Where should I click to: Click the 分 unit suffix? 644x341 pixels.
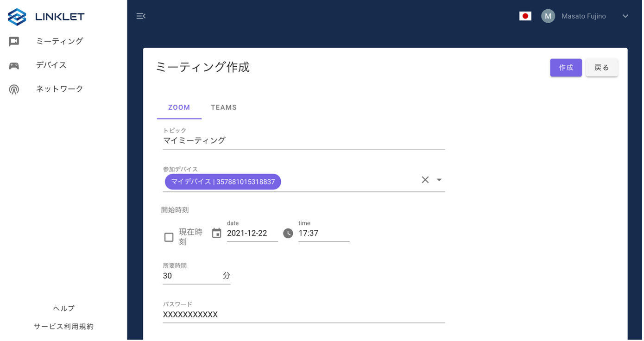click(227, 276)
